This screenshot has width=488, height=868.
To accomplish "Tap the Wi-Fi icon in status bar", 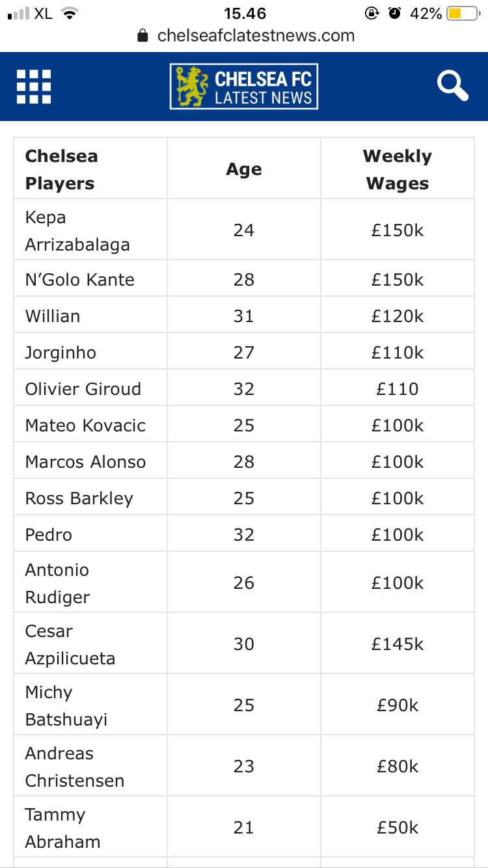I will point(68,14).
